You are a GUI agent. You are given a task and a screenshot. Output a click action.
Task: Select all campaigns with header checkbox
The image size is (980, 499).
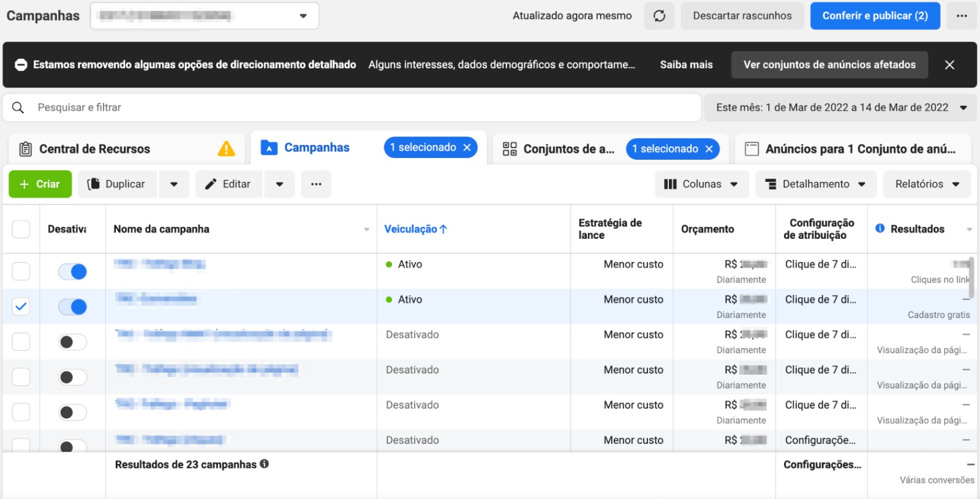coord(21,229)
